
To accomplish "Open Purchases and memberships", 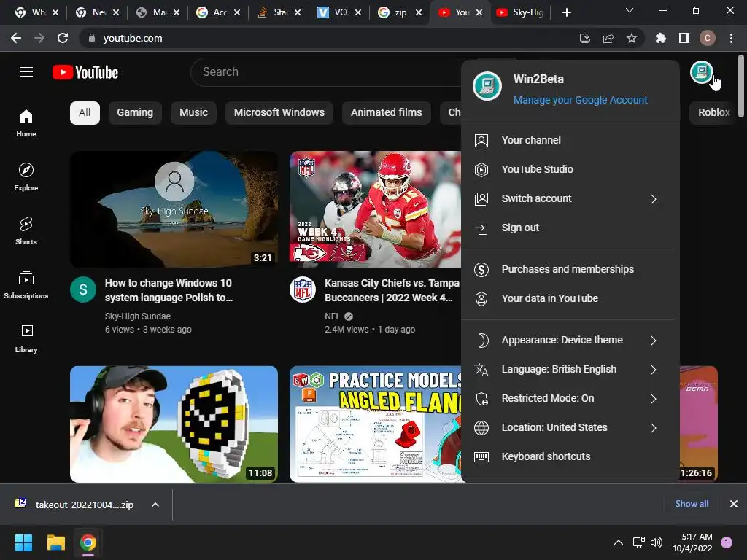I will pyautogui.click(x=570, y=269).
